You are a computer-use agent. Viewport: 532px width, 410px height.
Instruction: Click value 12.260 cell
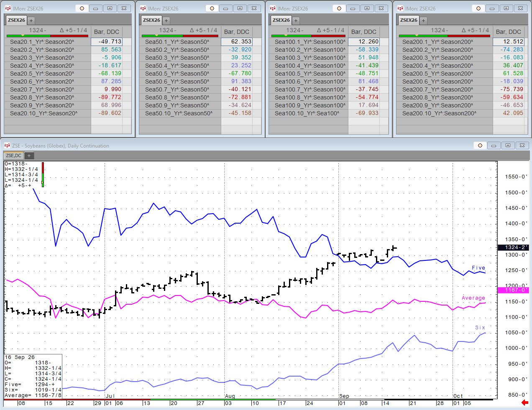click(x=364, y=42)
